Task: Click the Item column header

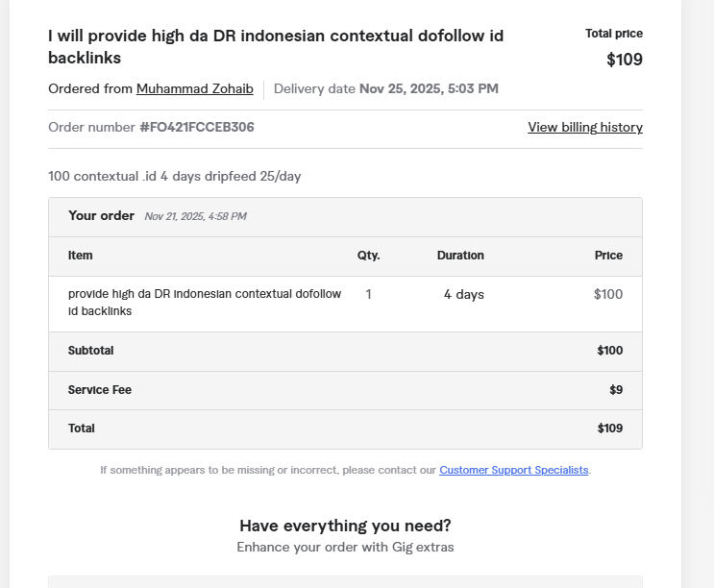Action: pos(81,256)
